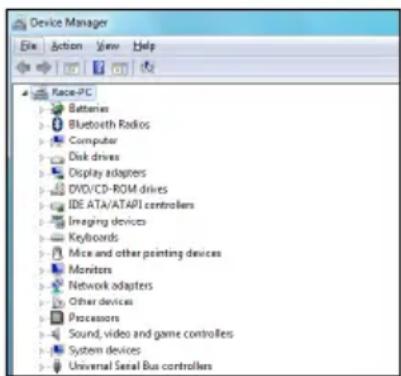Select the Network adapters label
This screenshot has height=376, width=401.
pos(110,286)
